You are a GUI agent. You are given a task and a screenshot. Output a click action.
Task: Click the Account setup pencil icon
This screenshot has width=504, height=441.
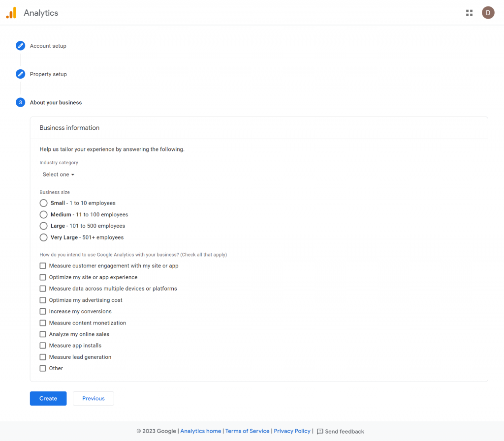pyautogui.click(x=20, y=46)
